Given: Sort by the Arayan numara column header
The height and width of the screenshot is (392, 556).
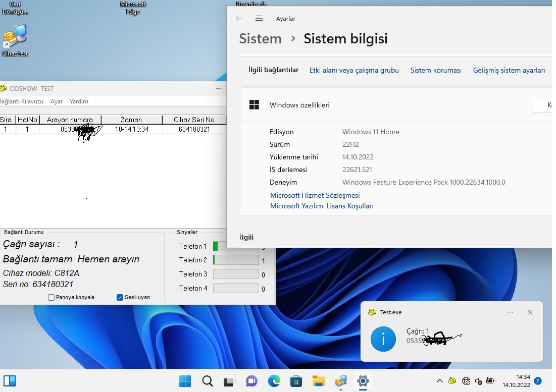Looking at the screenshot, I should (70, 120).
